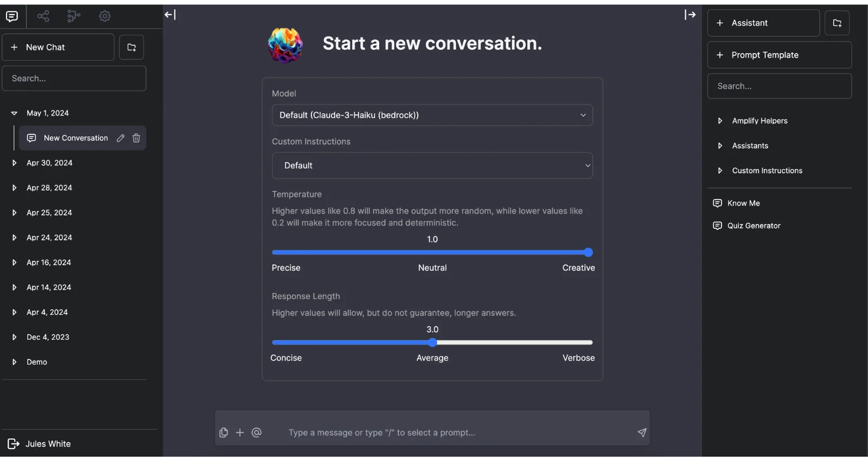
Task: Open the Model dropdown
Action: pyautogui.click(x=432, y=115)
